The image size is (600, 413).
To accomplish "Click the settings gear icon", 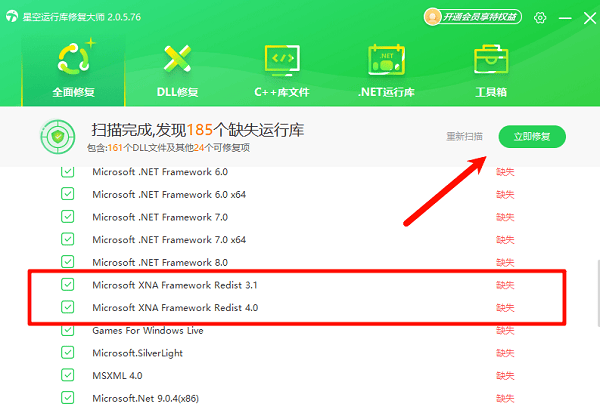I will tap(540, 18).
